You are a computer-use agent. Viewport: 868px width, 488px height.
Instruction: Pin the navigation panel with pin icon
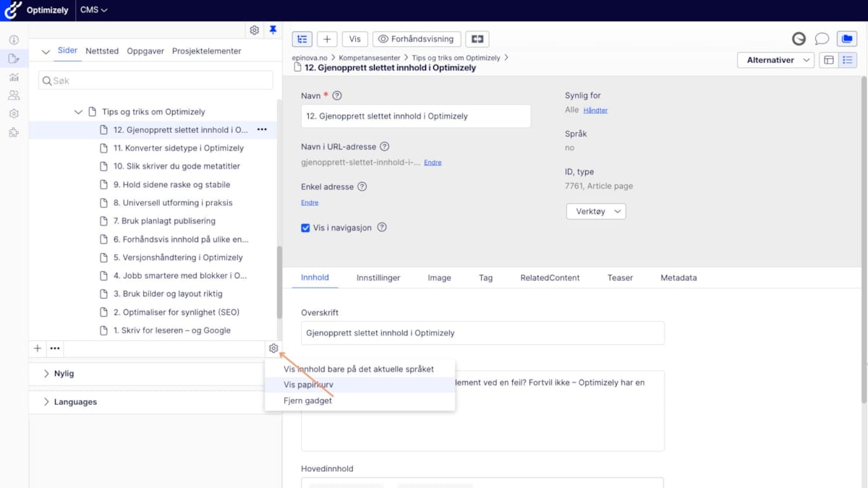(x=273, y=30)
